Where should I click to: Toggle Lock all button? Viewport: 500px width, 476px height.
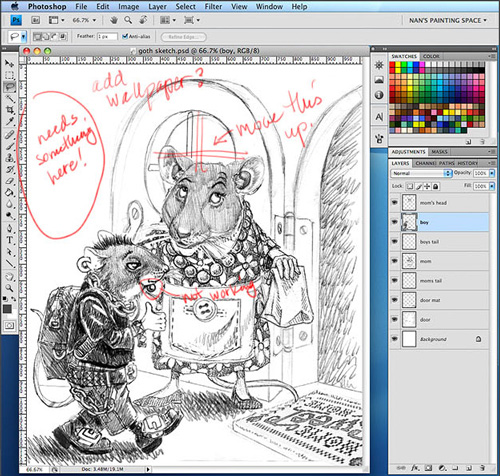pyautogui.click(x=435, y=186)
